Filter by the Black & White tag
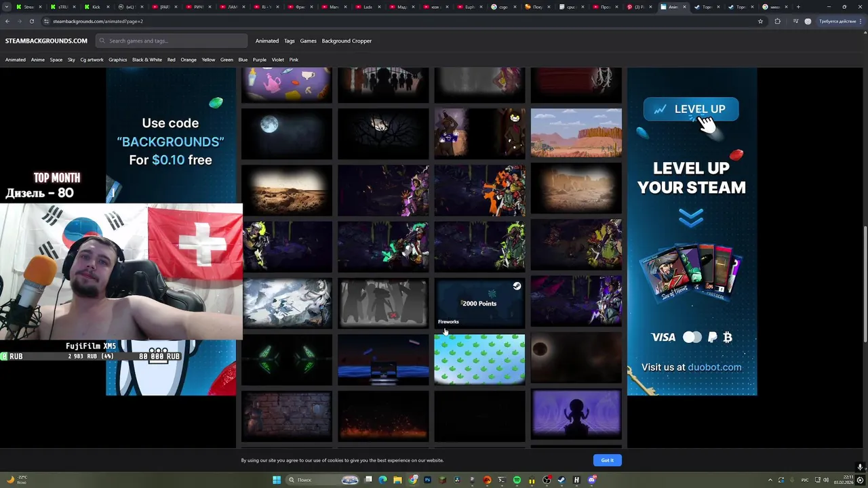The width and height of the screenshot is (868, 488). click(x=147, y=60)
